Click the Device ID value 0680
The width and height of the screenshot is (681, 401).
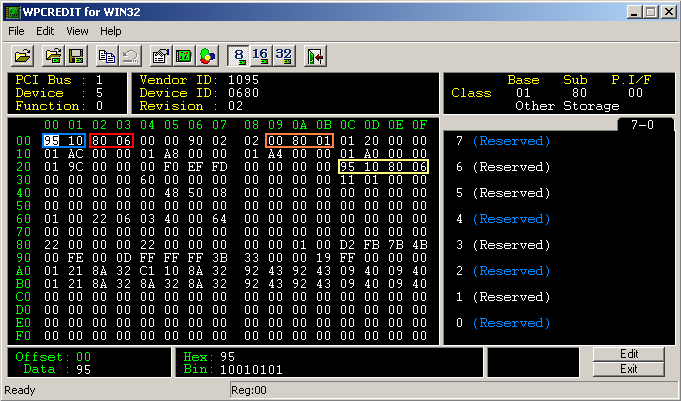[x=243, y=93]
